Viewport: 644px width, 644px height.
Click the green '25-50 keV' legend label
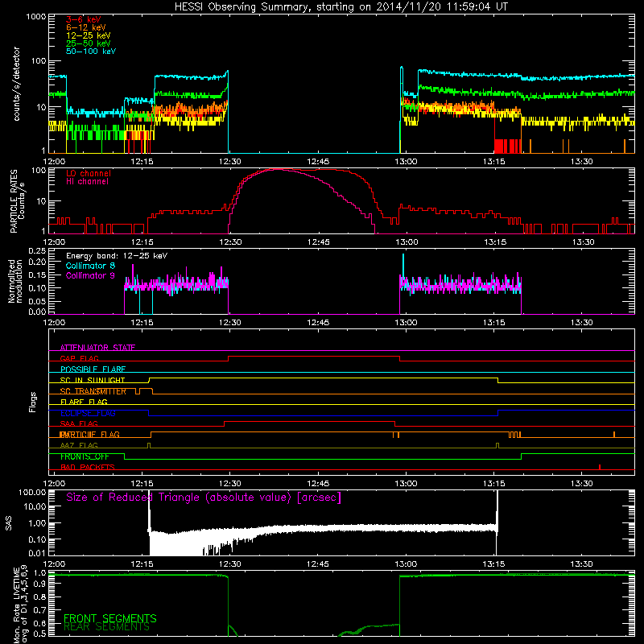[x=89, y=43]
